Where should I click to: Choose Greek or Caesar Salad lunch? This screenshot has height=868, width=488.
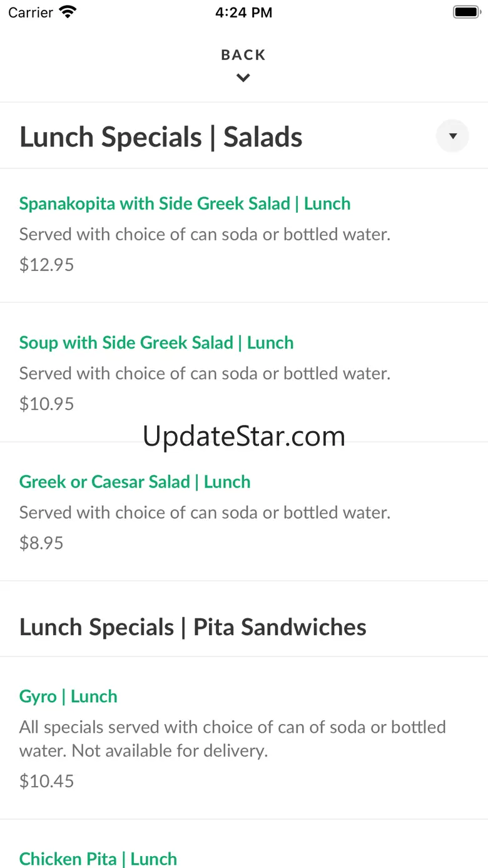coord(135,482)
